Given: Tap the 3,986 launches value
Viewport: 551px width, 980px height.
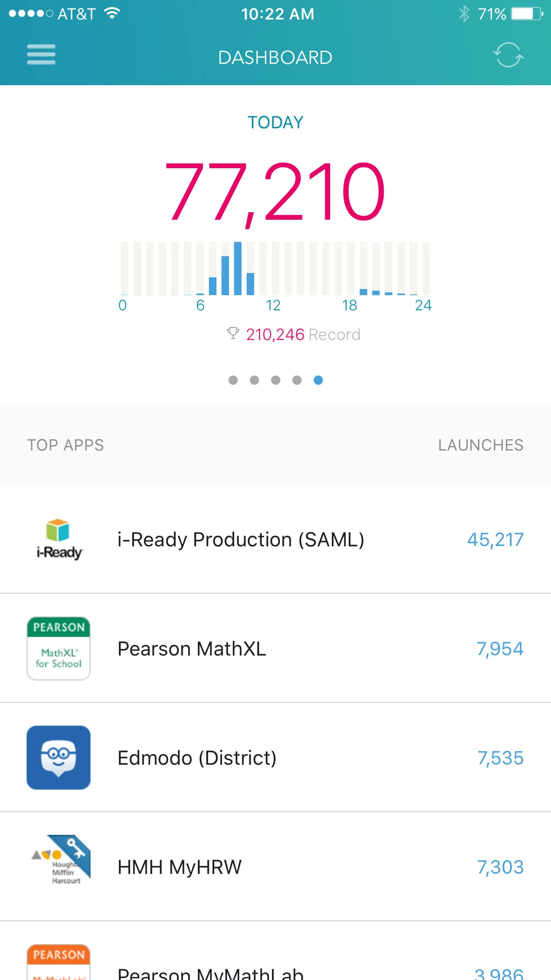Looking at the screenshot, I should [499, 974].
